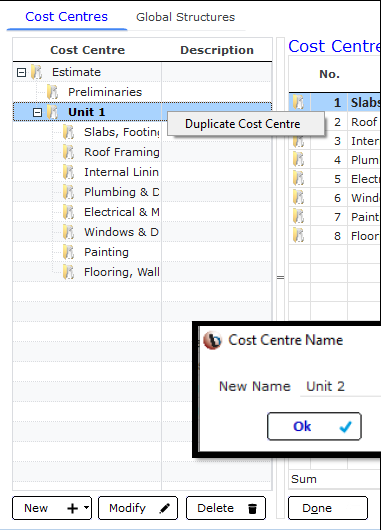Select the Slabs, Footing tree item
This screenshot has height=530, width=381.
[x=122, y=132]
